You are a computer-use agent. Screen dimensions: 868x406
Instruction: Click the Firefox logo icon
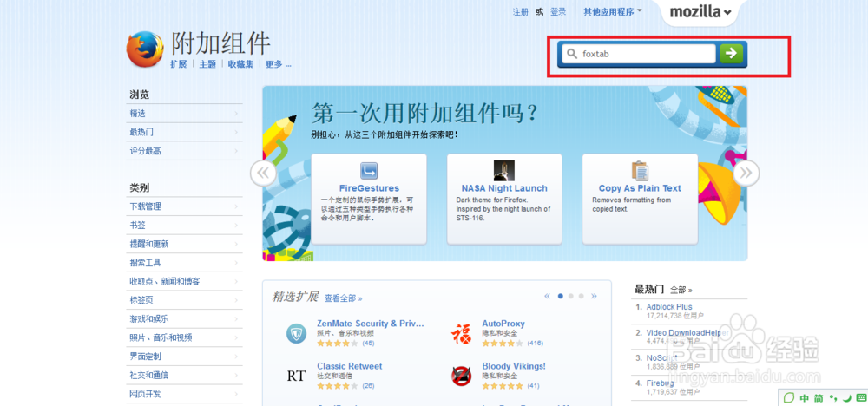pos(145,49)
